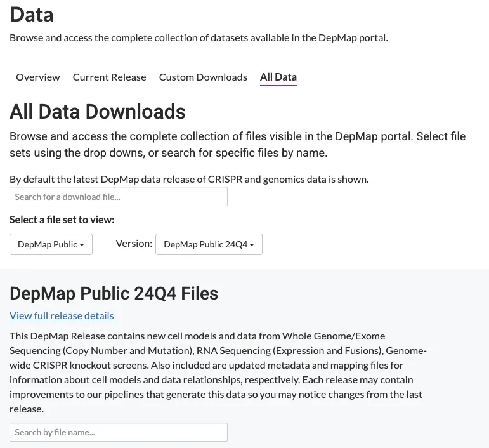Open the 'View full release details' link
The width and height of the screenshot is (489, 448).
(62, 315)
